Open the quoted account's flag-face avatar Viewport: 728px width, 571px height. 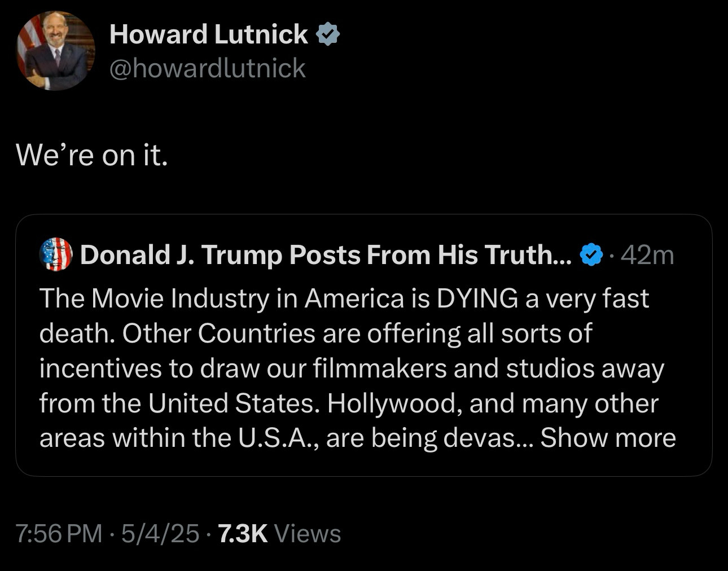[56, 254]
